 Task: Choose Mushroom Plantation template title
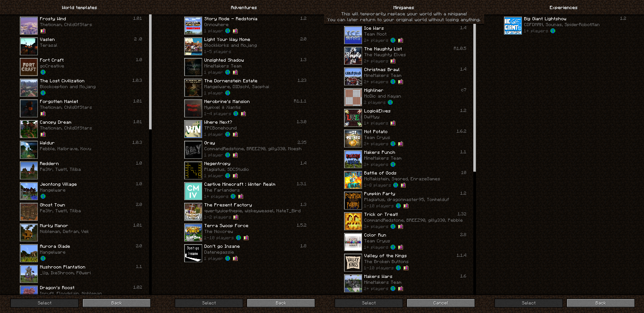click(63, 267)
